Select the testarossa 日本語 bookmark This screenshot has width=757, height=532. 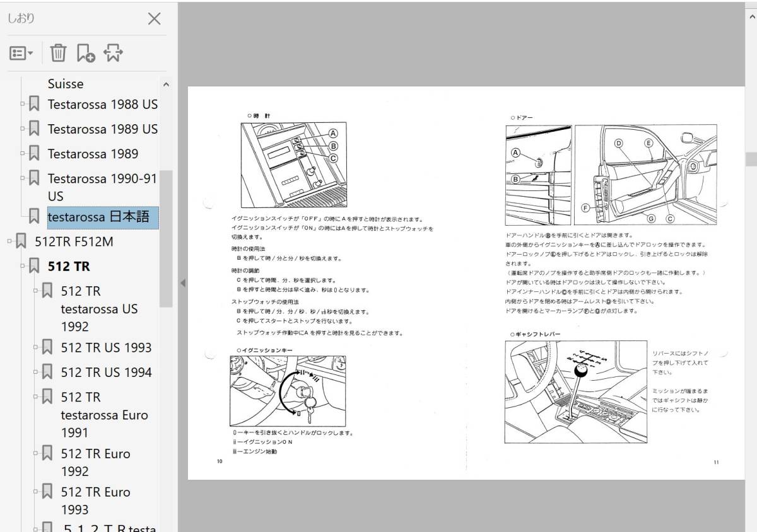103,217
